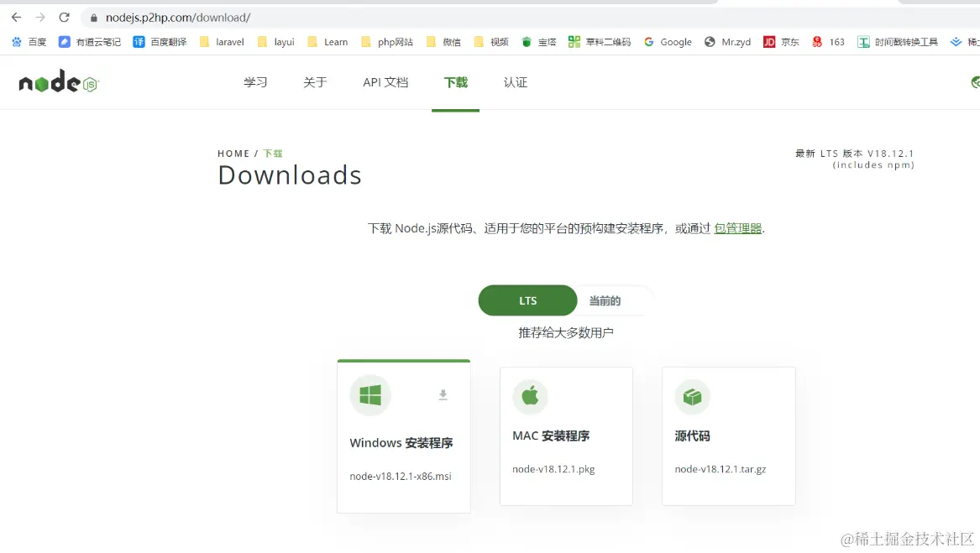The width and height of the screenshot is (980, 553).
Task: Click the source code box icon
Action: (693, 397)
